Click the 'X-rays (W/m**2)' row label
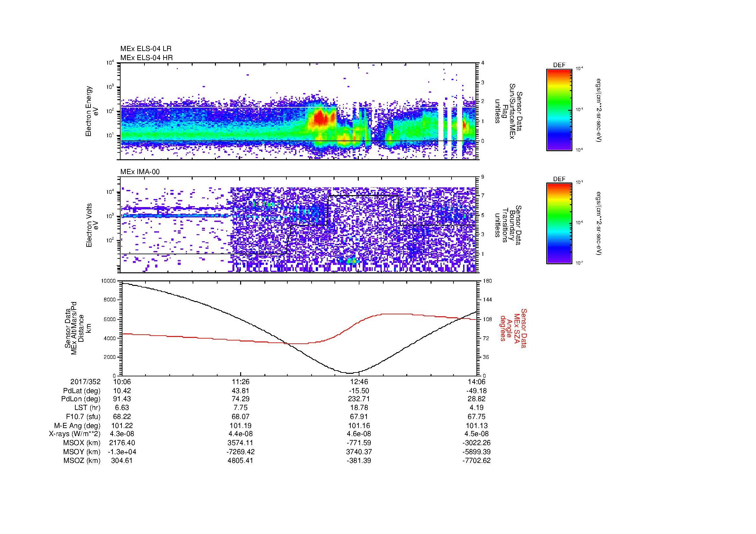Screen dimensions: 756x534 [75, 434]
